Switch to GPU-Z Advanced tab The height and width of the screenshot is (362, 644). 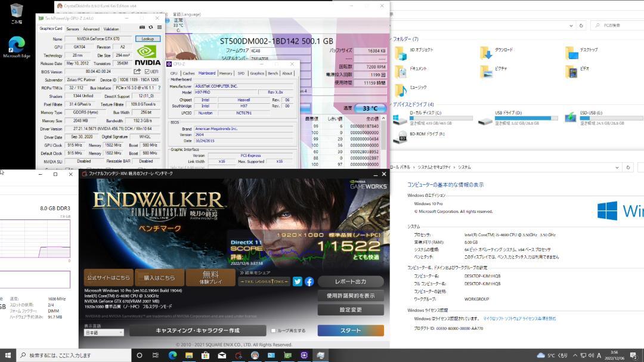pos(91,29)
